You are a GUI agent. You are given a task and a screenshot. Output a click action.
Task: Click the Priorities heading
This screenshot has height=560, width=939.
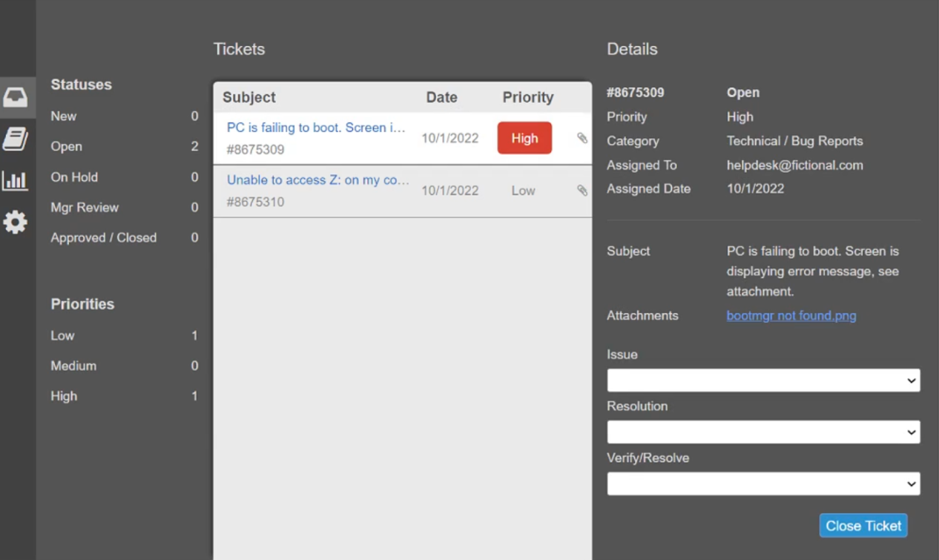coord(82,304)
